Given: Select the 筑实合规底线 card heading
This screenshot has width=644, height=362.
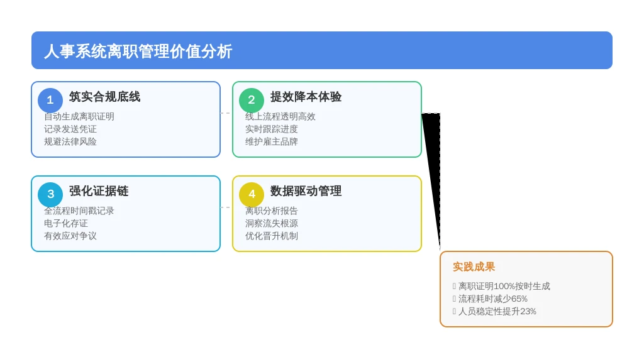Looking at the screenshot, I should pos(105,97).
